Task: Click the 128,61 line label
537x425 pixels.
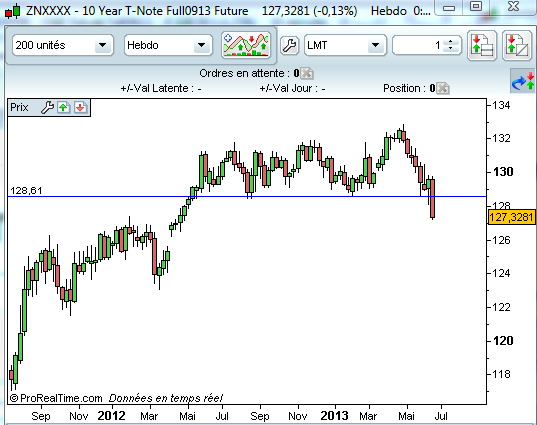Action: pyautogui.click(x=26, y=190)
